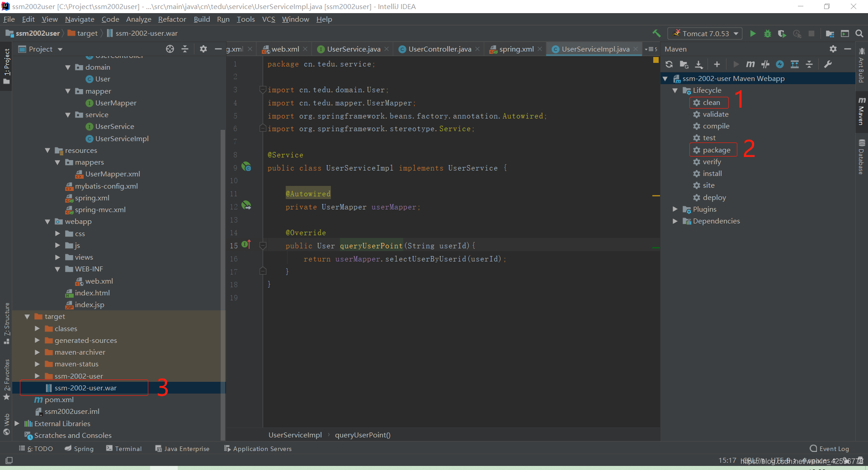The width and height of the screenshot is (868, 470).
Task: Click gutter bean icon beside the class declaration
Action: [x=246, y=167]
